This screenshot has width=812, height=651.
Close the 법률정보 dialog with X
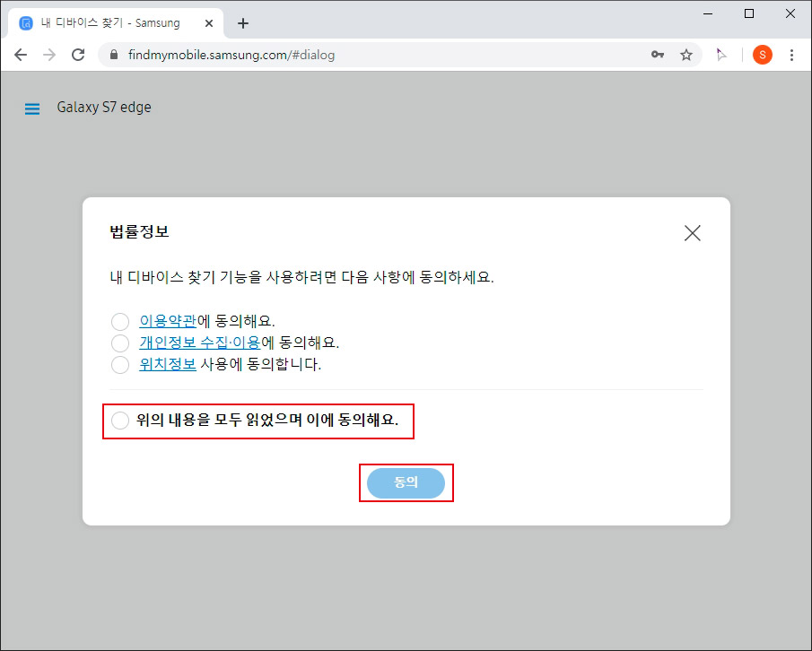point(693,233)
